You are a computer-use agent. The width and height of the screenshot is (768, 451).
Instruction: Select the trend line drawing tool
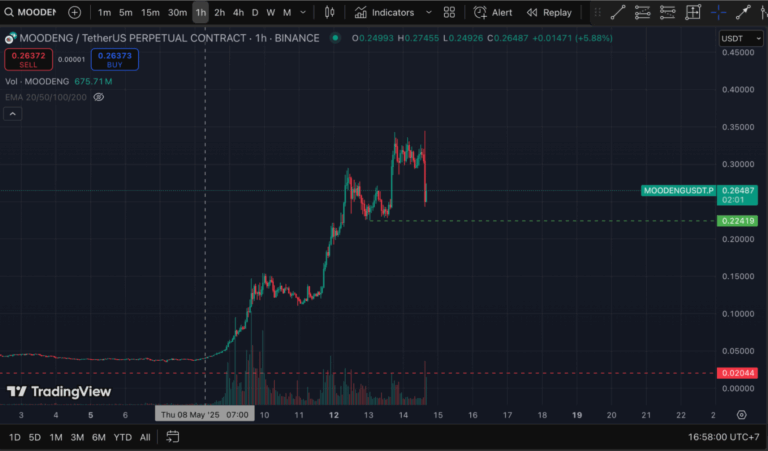(618, 12)
